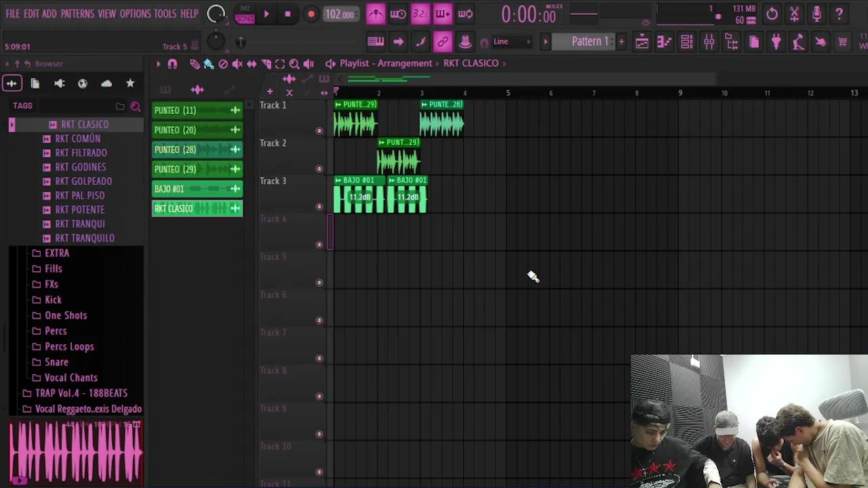
Task: Select the mute tool in playlist
Action: click(x=237, y=64)
